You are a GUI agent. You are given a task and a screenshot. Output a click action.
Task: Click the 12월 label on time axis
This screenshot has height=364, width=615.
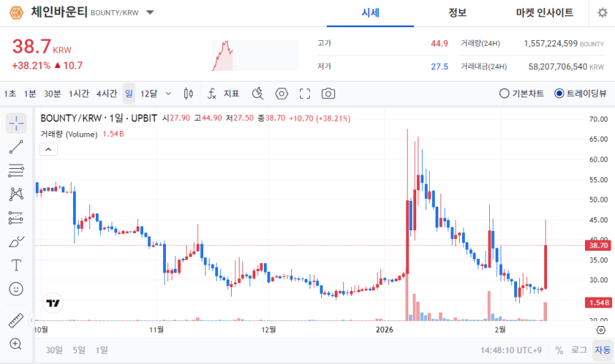[x=269, y=330]
